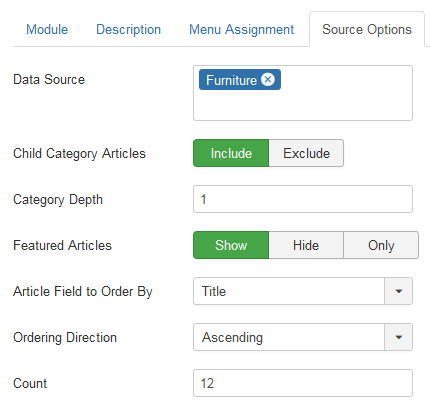Choose Only for Featured Articles
Viewport: 430px width, 419px height.
381,245
